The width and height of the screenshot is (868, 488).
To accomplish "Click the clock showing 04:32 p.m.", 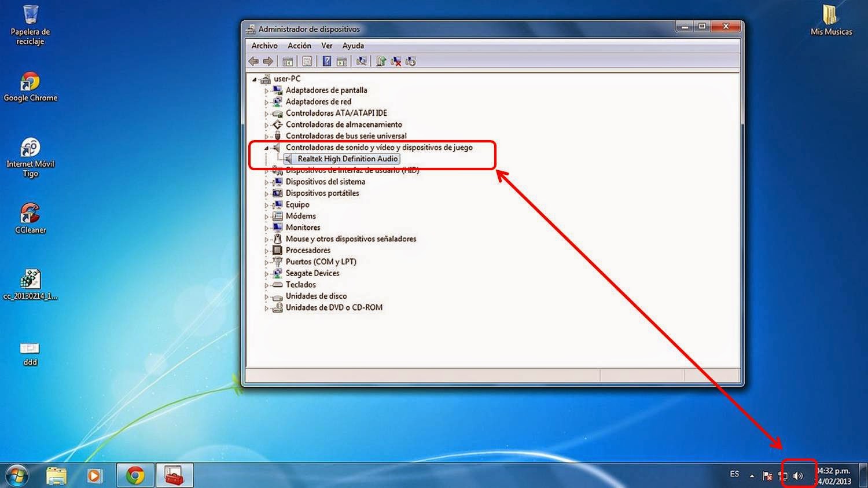I will pos(832,476).
